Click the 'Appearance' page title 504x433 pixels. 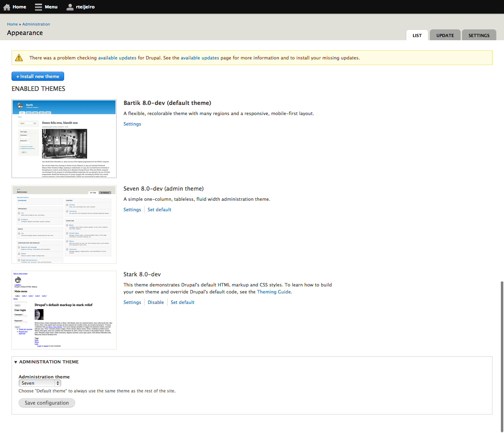point(25,33)
